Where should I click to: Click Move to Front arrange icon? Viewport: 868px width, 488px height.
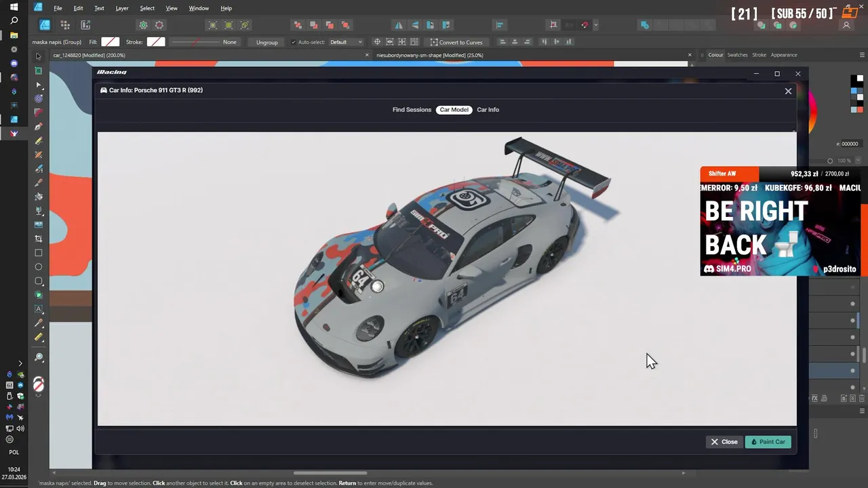point(345,25)
